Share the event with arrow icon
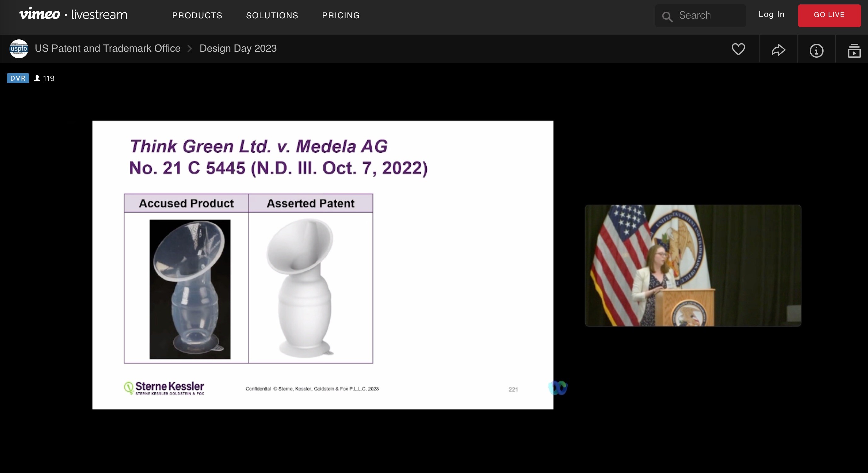The image size is (868, 473). (778, 50)
